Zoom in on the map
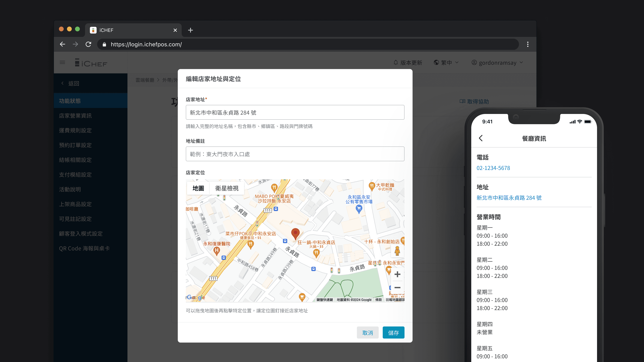The height and width of the screenshot is (362, 644). 397,274
